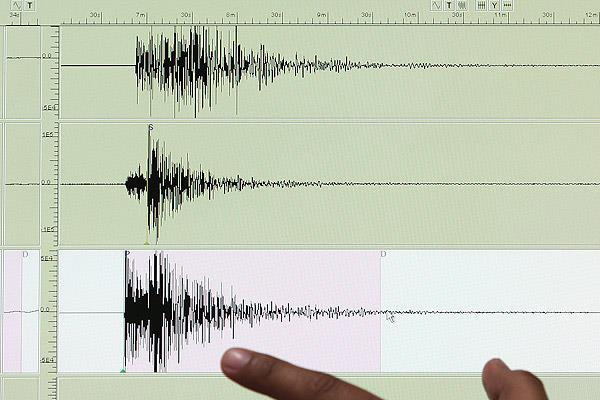Screen dimensions: 600x400
Task: Click the T icon in the right toolbar
Action: coord(449,5)
